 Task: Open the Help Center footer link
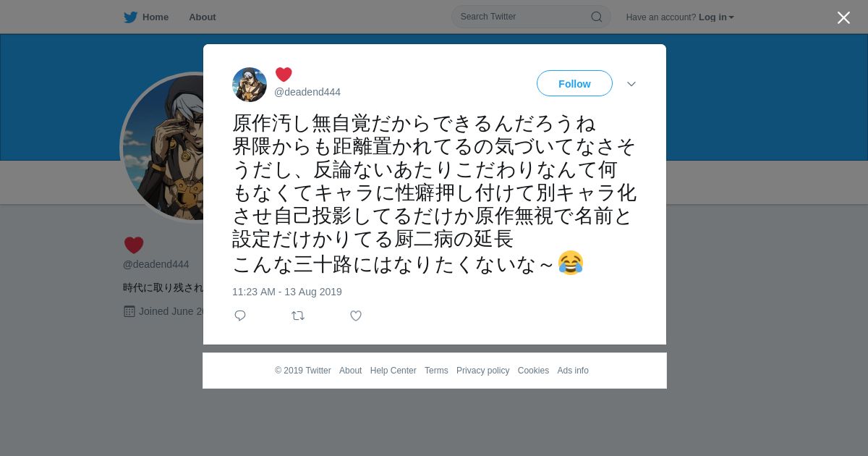[x=393, y=371]
